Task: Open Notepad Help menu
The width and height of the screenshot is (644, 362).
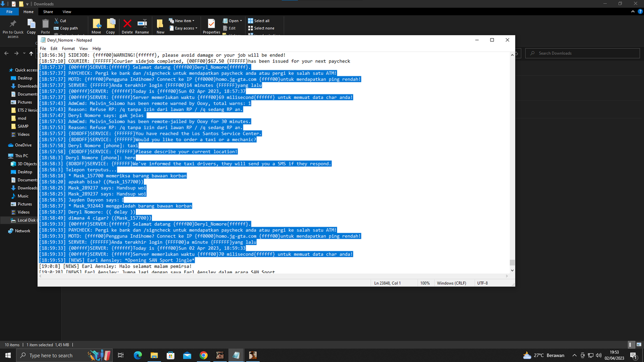Action: (x=97, y=49)
